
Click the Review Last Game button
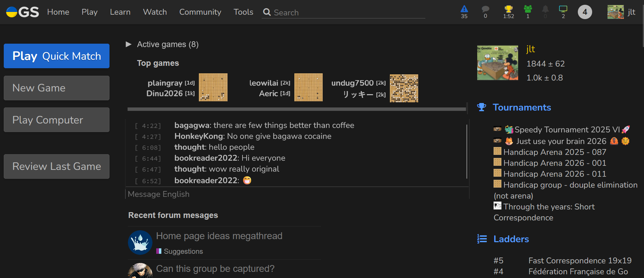pyautogui.click(x=57, y=166)
